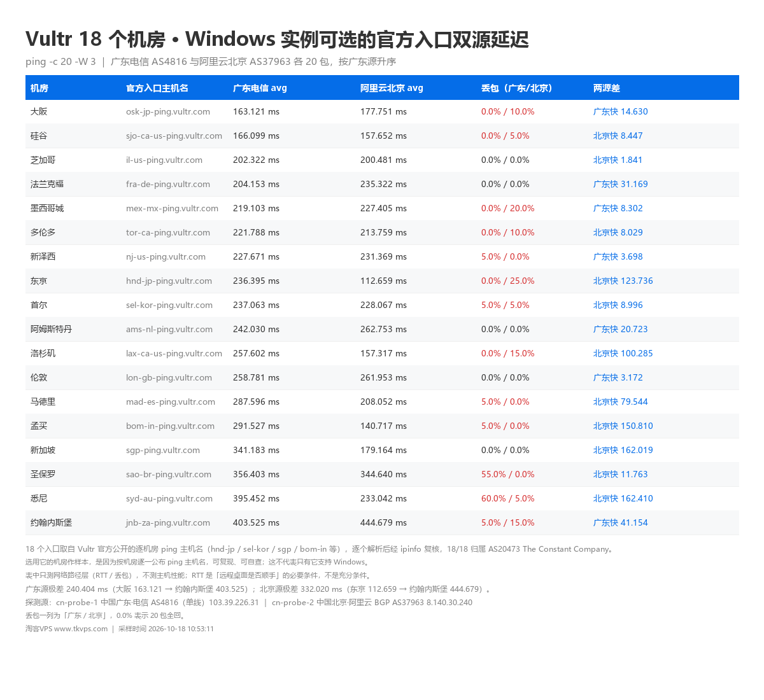This screenshot has width=764, height=700.
Task: Click the 大阪 datacenter cell
Action: point(39,111)
